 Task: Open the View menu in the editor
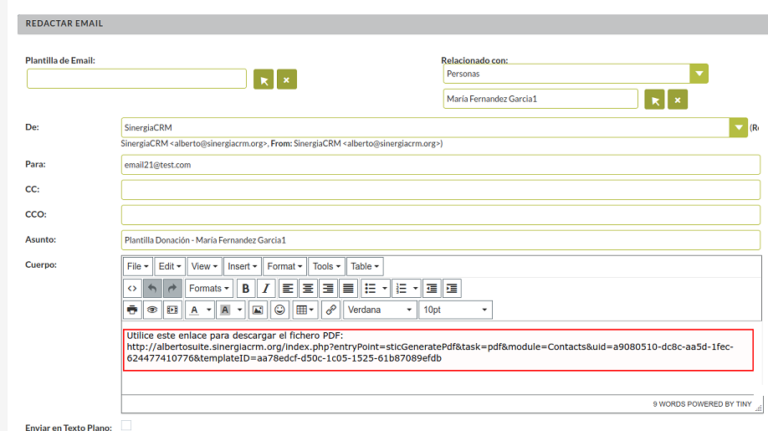pos(204,266)
